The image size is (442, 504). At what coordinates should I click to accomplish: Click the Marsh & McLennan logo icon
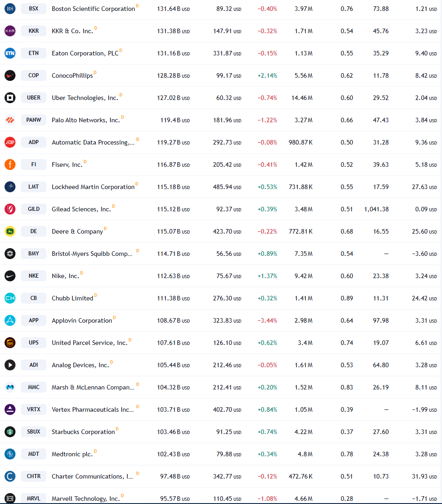coord(10,387)
